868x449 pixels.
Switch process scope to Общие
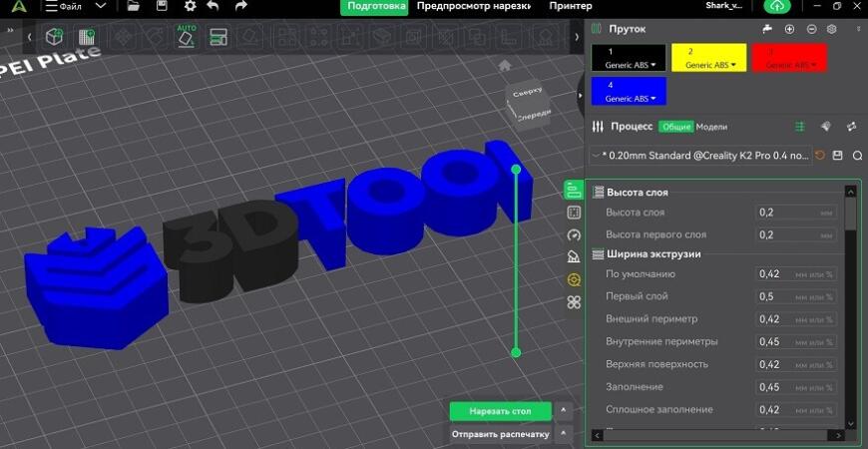[x=675, y=127]
